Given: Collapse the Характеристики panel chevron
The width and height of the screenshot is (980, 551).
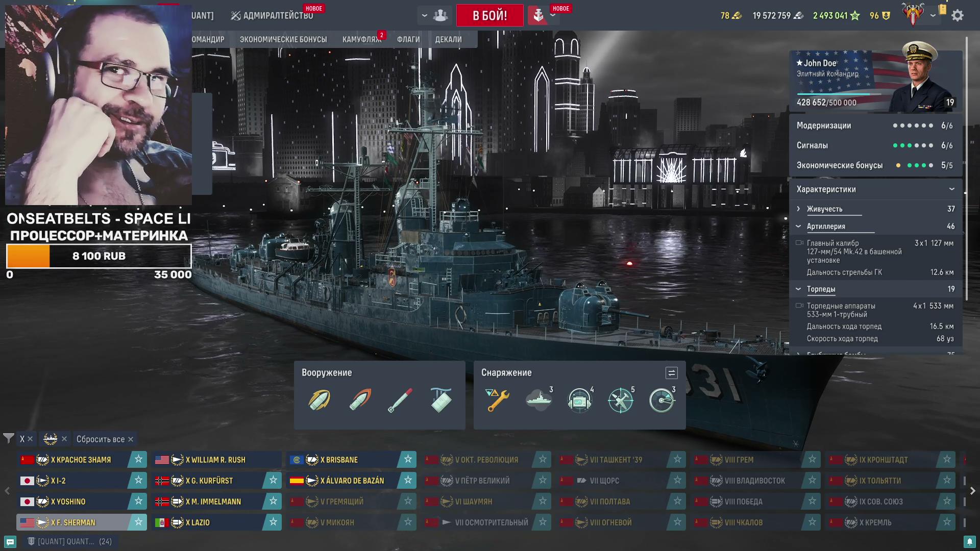Looking at the screenshot, I should [x=951, y=189].
